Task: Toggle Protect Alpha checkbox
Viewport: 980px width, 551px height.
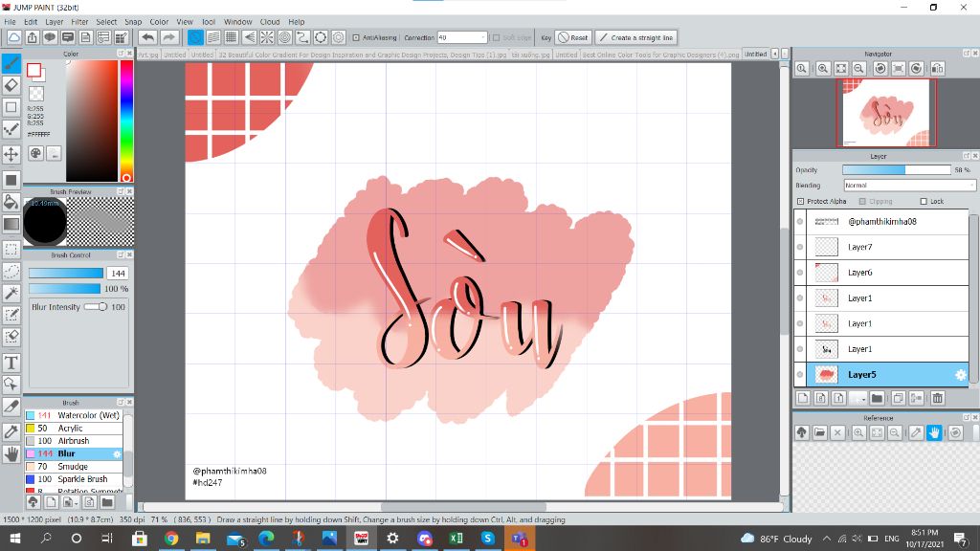Action: coord(801,201)
